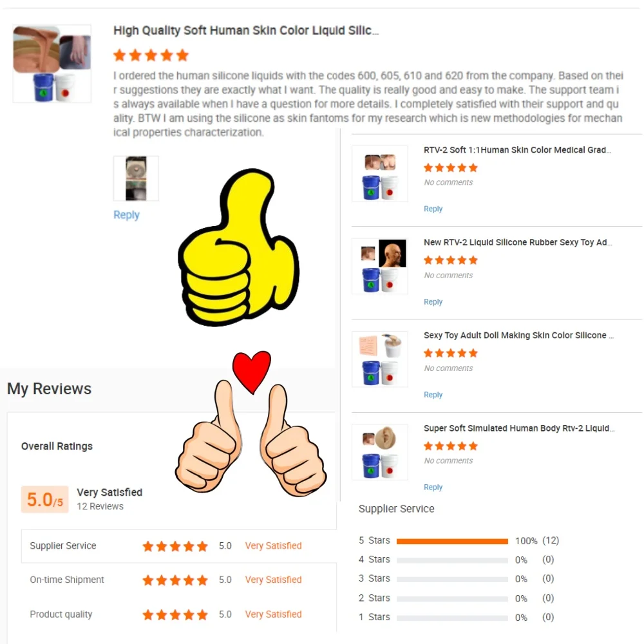Click Reply under New RTV-2 Liquid Silicone review

click(433, 301)
